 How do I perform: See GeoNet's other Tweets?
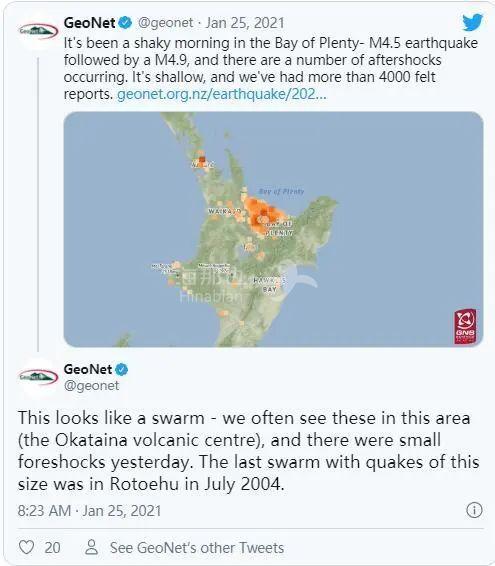(197, 548)
